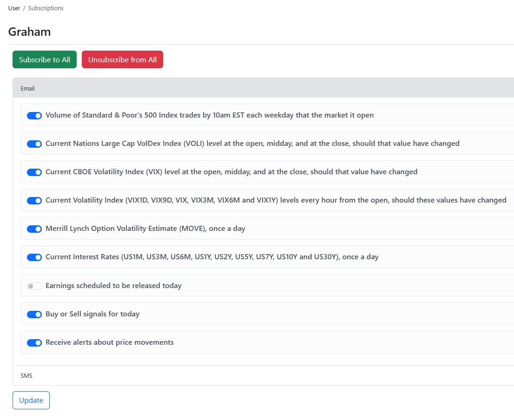Disable the Merrill Lynch MOVE switch
Viewport: 514px width, 420px height.
click(34, 229)
